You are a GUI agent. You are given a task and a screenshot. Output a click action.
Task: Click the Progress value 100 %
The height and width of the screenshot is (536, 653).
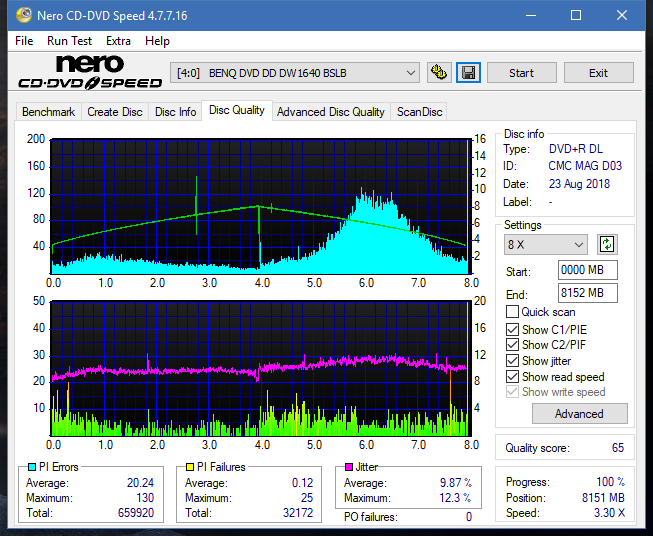coord(611,482)
